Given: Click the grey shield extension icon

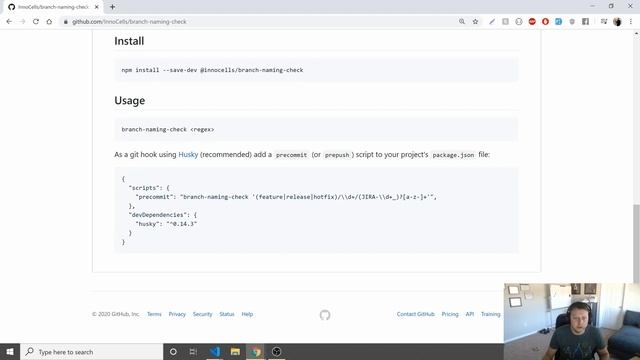Looking at the screenshot, I should coord(572,22).
